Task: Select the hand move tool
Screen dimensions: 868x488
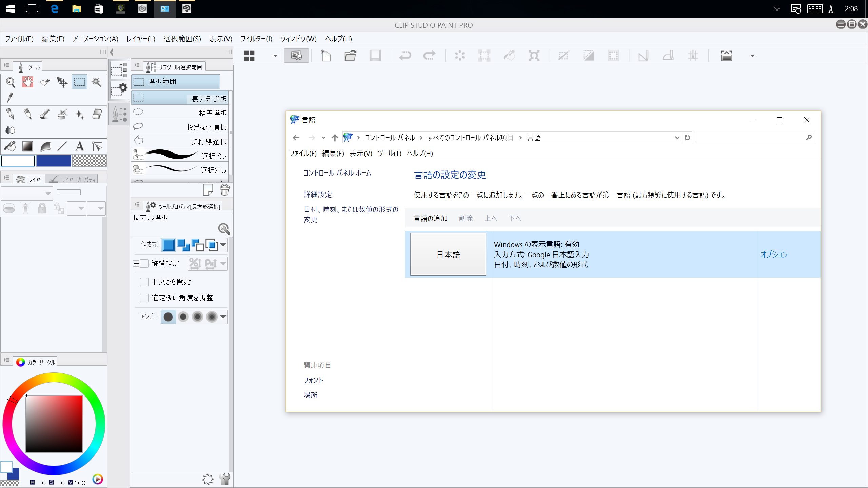Action: point(28,82)
